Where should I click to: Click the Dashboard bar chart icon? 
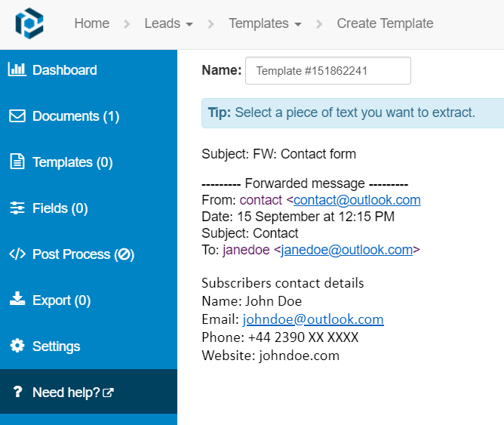17,69
